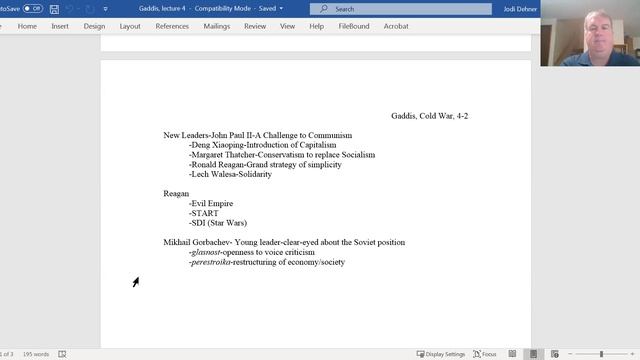The image size is (640, 360).
Task: Click the Jodi Dehner account name
Action: point(520,9)
